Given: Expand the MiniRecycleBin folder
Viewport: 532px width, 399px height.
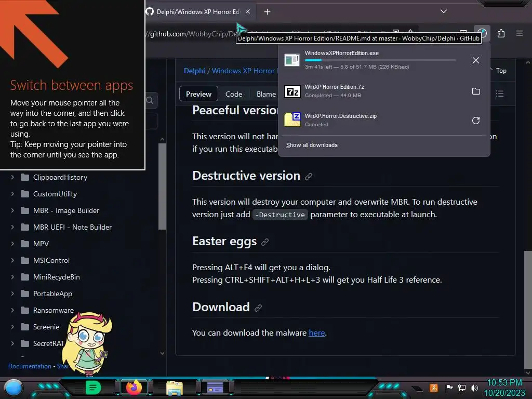Looking at the screenshot, I should (x=12, y=277).
